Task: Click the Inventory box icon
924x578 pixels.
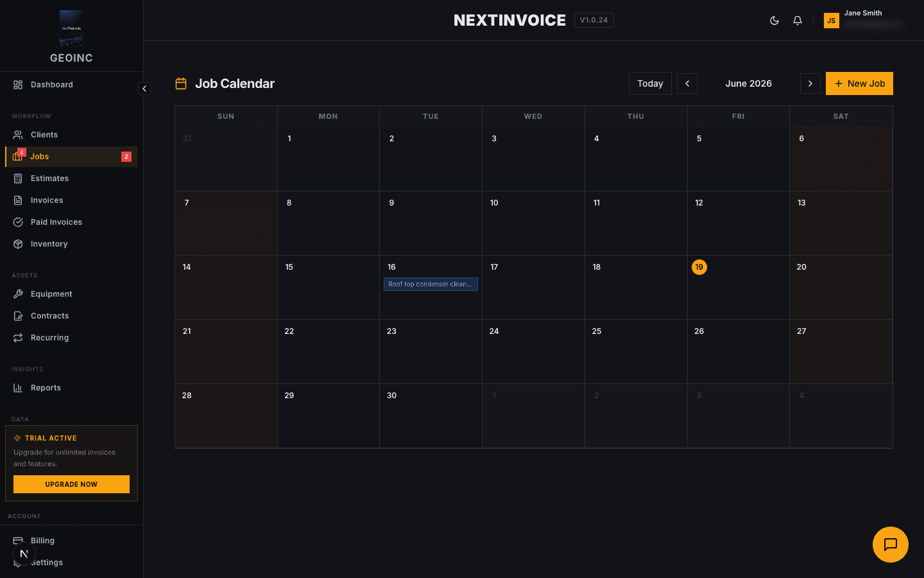Action: tap(18, 244)
